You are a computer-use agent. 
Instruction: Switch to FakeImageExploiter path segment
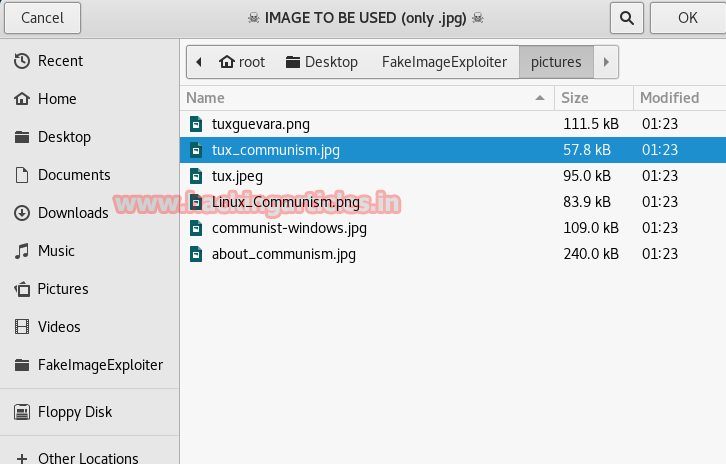click(x=444, y=62)
